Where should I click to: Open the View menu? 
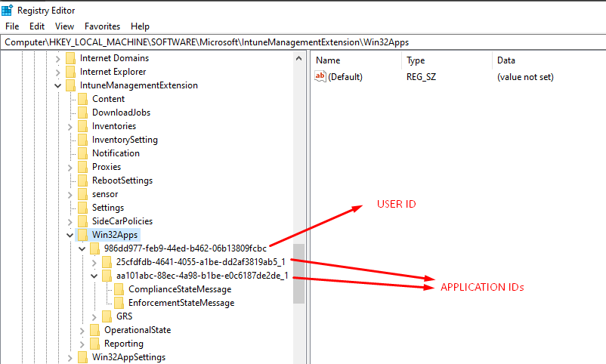(64, 26)
